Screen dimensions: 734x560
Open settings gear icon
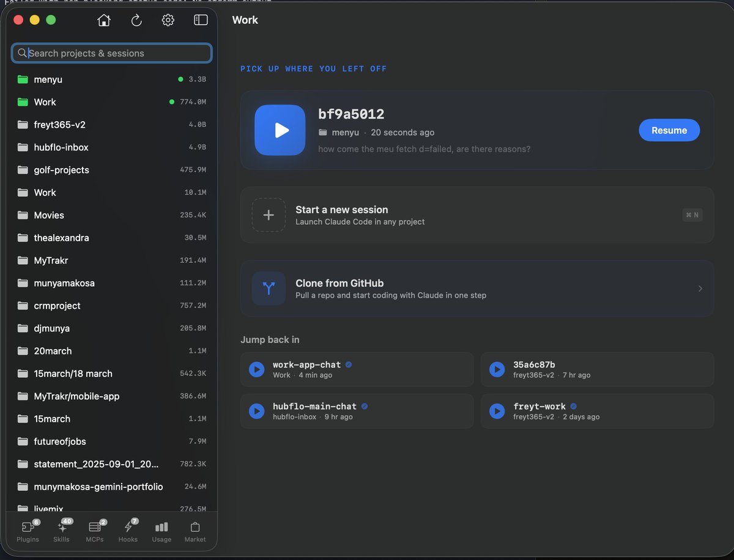pyautogui.click(x=168, y=20)
